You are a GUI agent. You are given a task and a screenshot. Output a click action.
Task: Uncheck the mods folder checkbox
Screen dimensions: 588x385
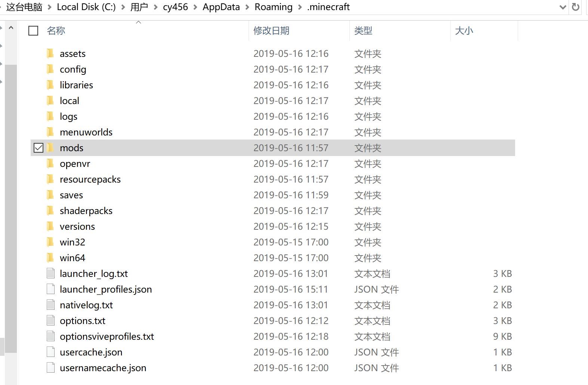coord(39,148)
